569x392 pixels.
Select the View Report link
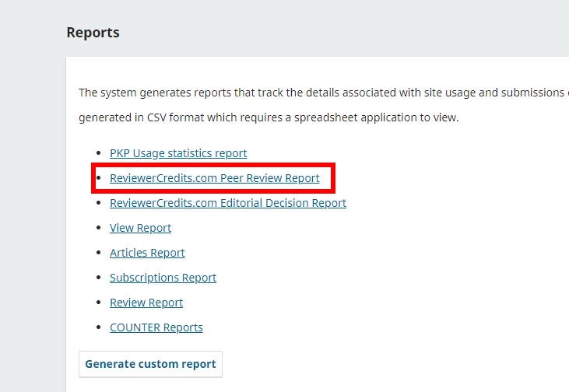click(140, 228)
